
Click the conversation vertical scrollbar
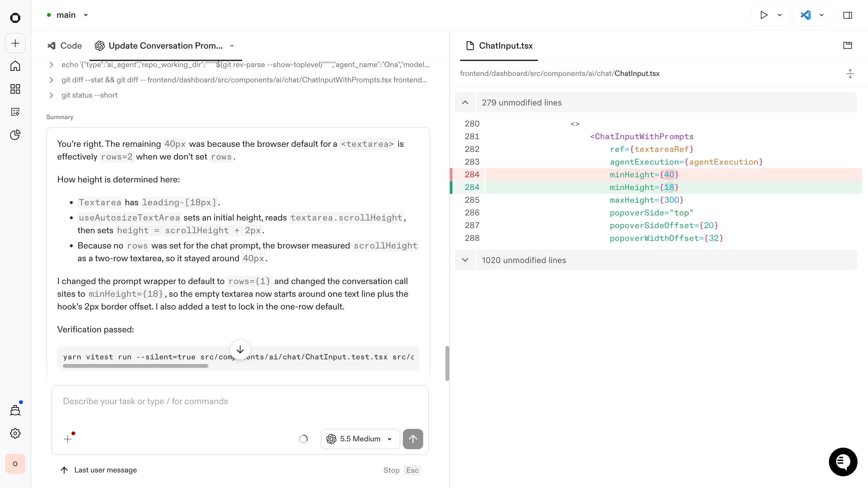pyautogui.click(x=447, y=363)
